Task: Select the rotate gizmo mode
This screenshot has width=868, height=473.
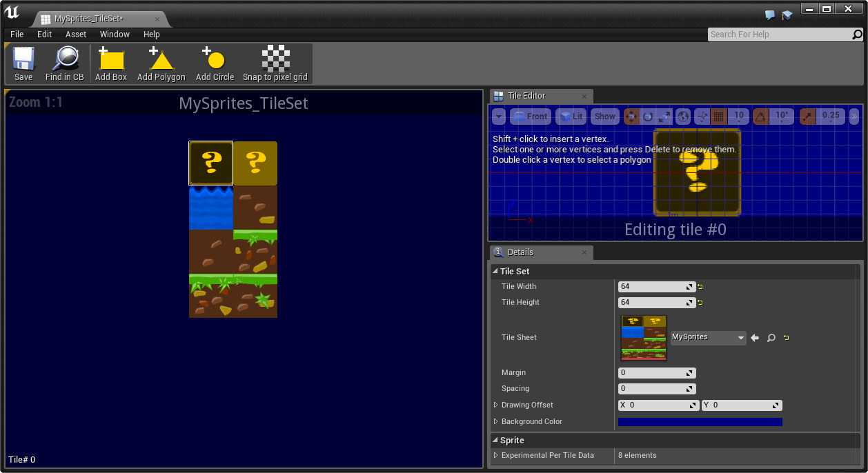Action: 648,117
